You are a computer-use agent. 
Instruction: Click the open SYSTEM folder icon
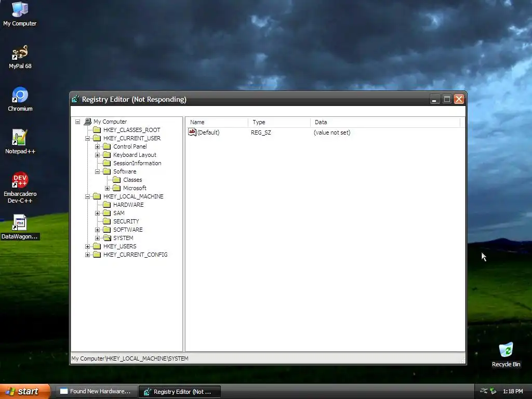107,238
